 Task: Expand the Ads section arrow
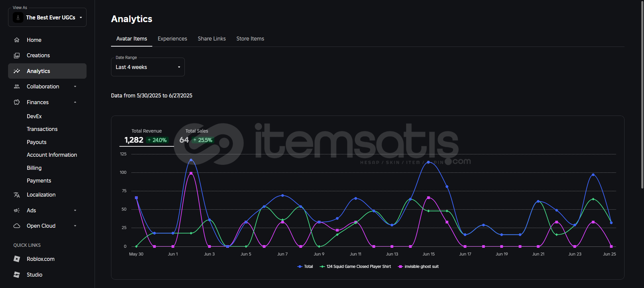tap(75, 210)
